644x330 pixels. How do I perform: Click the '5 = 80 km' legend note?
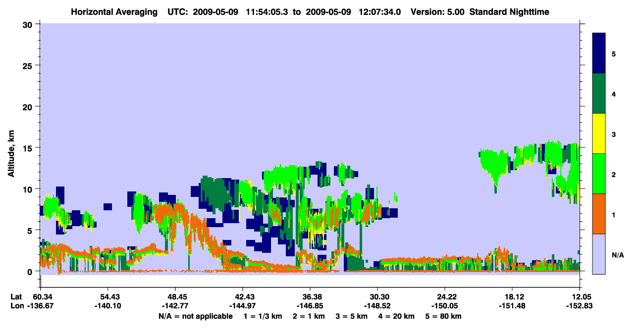pyautogui.click(x=444, y=316)
